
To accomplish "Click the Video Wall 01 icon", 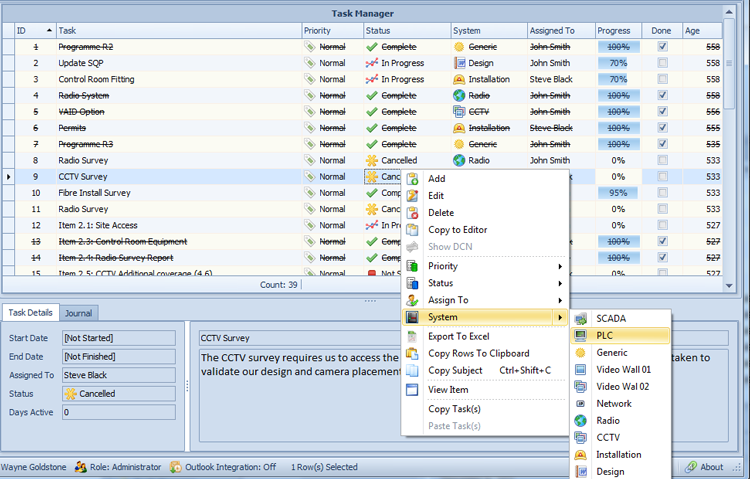I will (x=581, y=369).
